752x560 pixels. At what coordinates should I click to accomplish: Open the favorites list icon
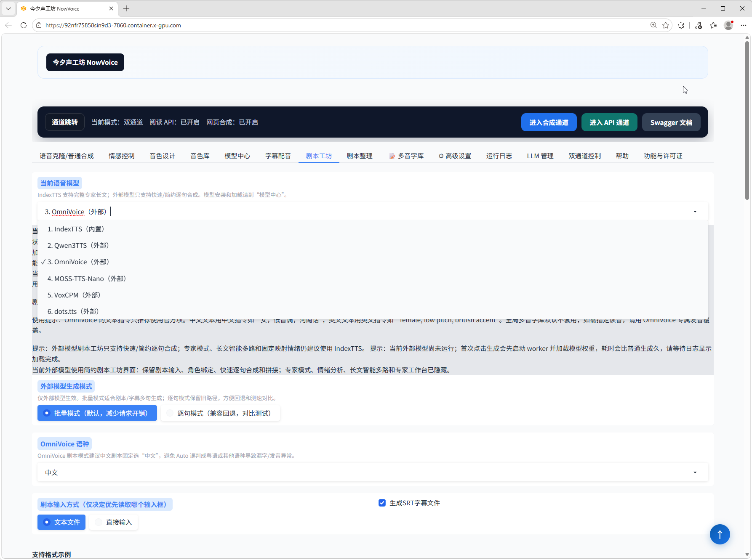pyautogui.click(x=713, y=25)
